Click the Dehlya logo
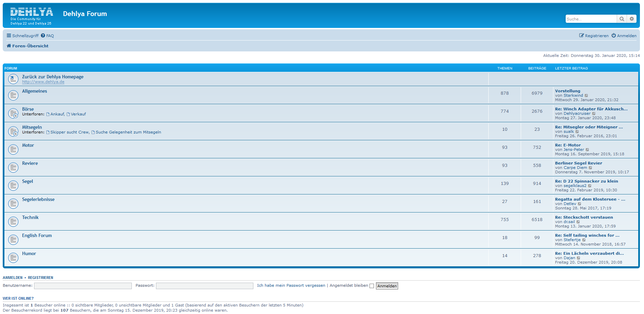 31,16
